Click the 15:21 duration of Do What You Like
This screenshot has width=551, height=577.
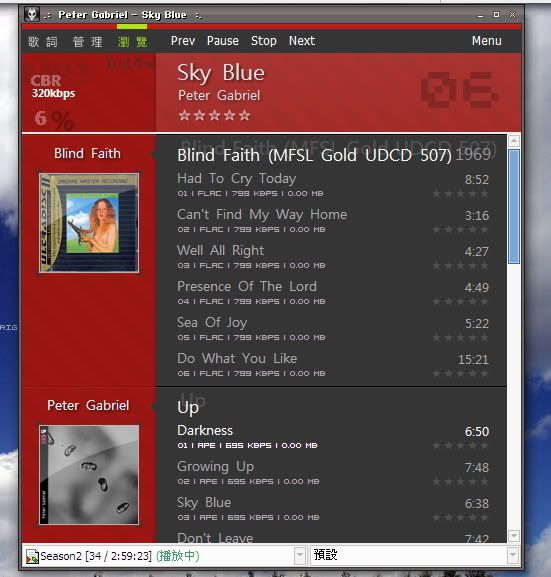pyautogui.click(x=473, y=360)
